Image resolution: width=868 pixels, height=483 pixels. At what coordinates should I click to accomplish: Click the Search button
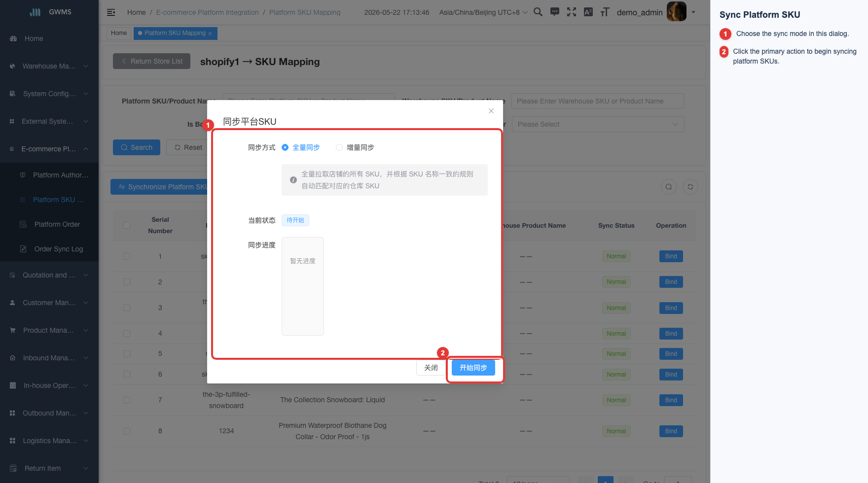click(137, 147)
